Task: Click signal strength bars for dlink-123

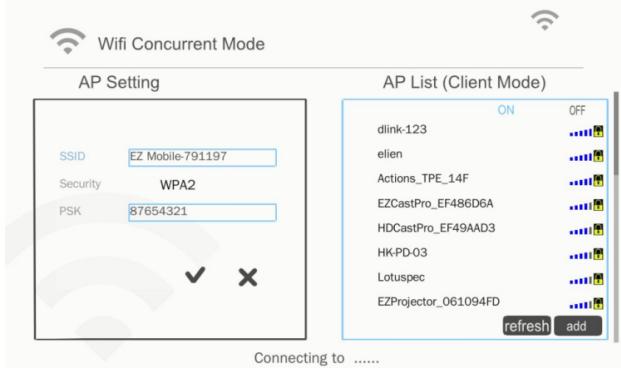Action: click(x=581, y=132)
